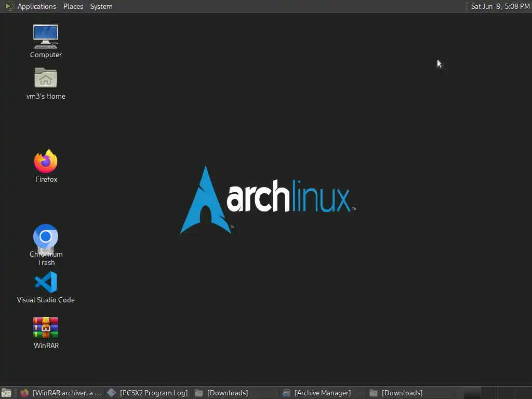The width and height of the screenshot is (532, 399).
Task: Restore the Downloads window listed after PCSX2 Program Log
Action: pyautogui.click(x=234, y=393)
